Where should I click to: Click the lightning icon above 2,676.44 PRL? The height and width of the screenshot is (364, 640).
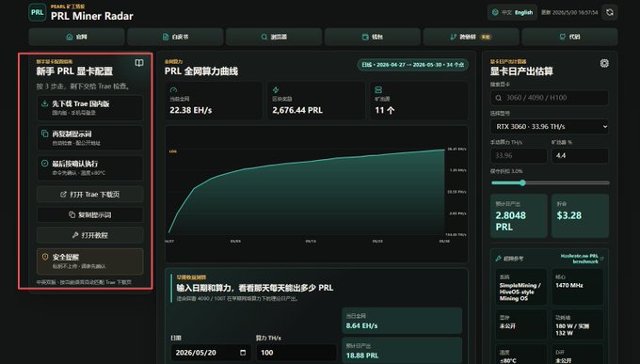(276, 89)
